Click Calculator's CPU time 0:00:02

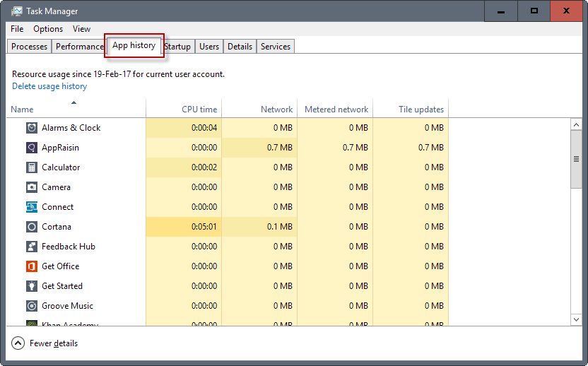click(204, 167)
